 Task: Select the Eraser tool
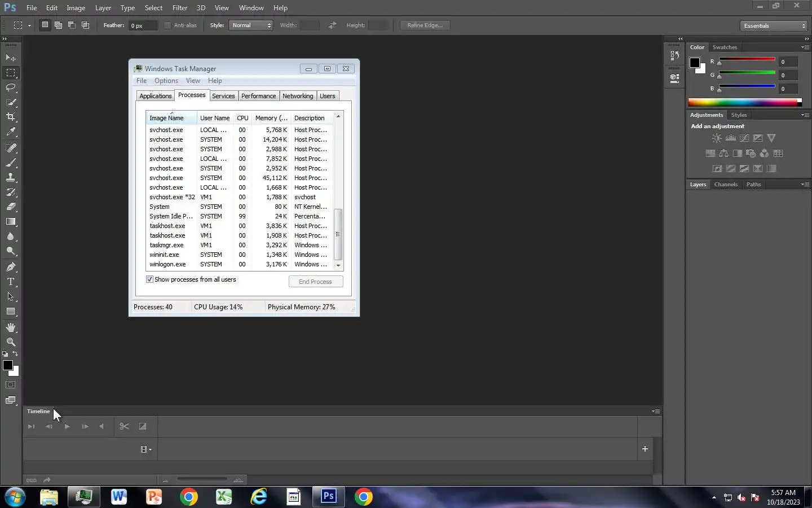coord(11,207)
